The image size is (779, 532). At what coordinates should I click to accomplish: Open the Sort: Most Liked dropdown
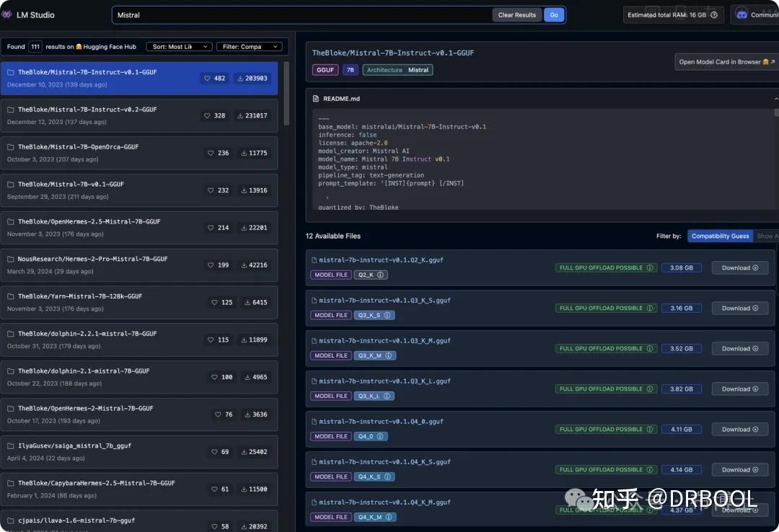[179, 46]
